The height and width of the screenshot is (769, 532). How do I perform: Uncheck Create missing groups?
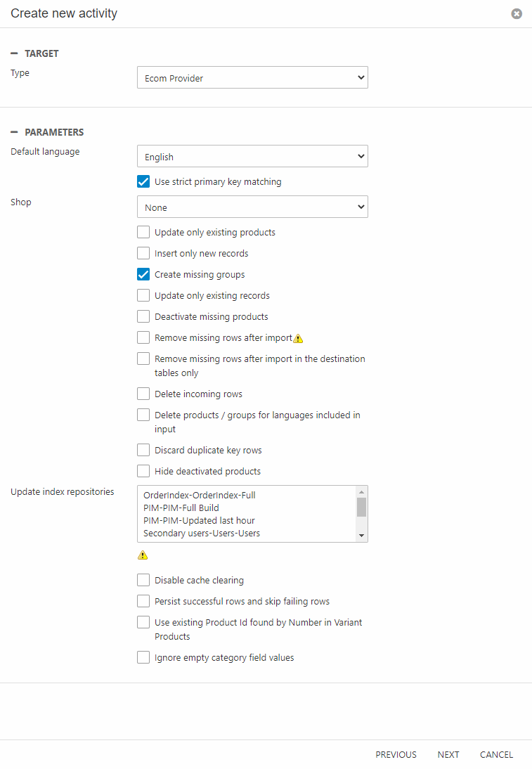click(x=143, y=275)
